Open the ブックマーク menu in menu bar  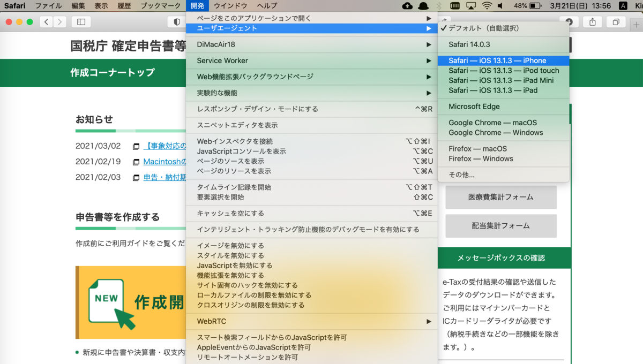point(161,6)
